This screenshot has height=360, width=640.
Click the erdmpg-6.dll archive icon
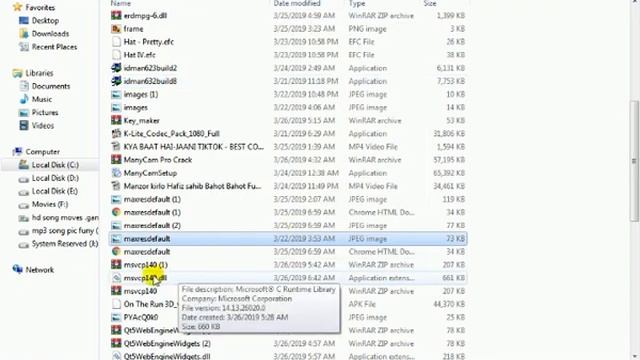click(116, 16)
